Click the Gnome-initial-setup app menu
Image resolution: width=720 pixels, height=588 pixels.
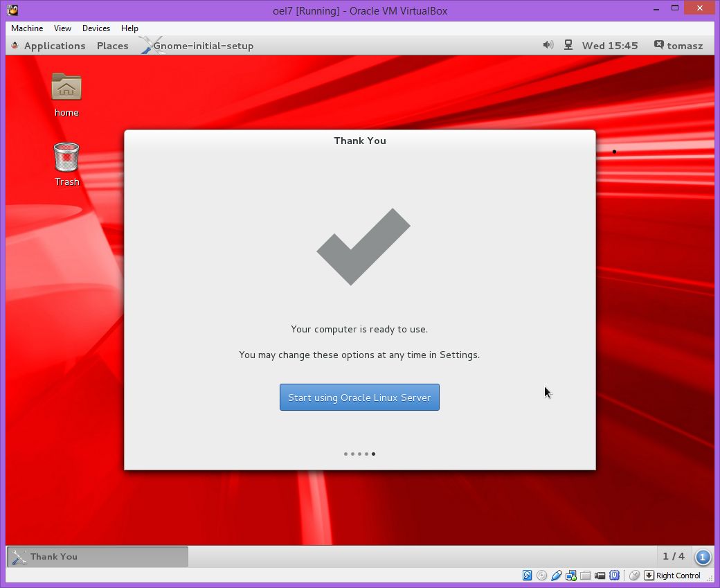click(x=203, y=46)
